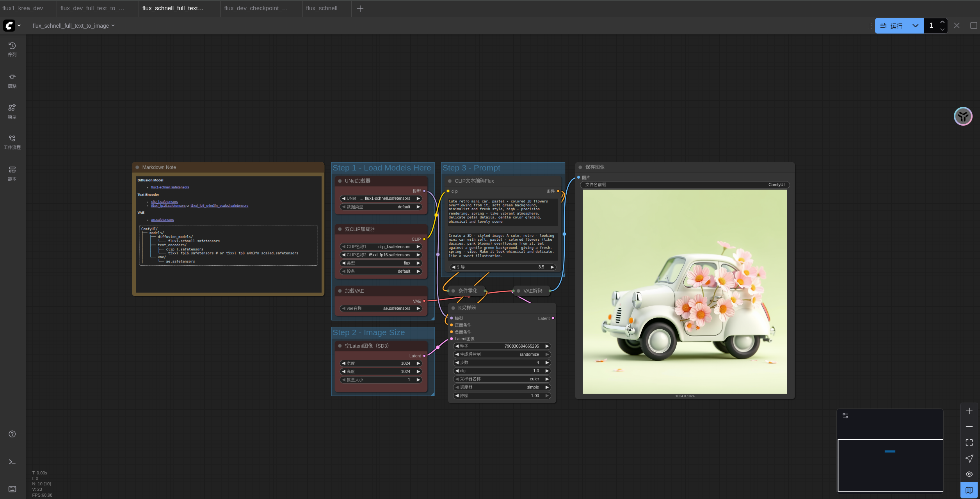
Task: Open minimap settings sliders icon
Action: click(x=845, y=416)
